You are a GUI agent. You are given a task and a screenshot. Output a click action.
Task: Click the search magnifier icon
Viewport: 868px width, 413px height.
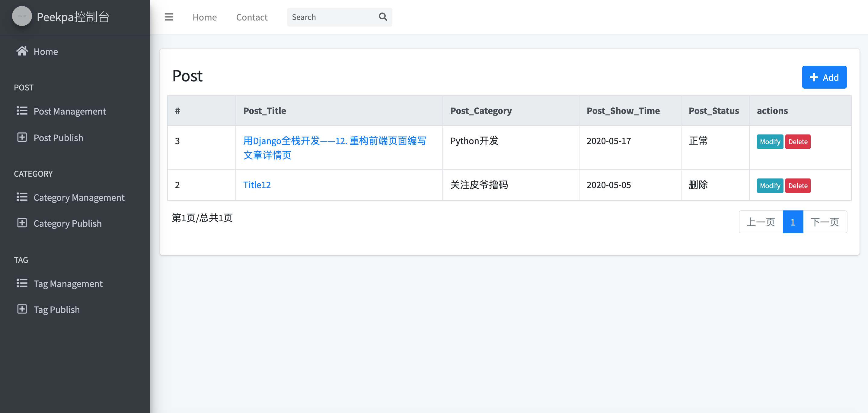click(383, 17)
